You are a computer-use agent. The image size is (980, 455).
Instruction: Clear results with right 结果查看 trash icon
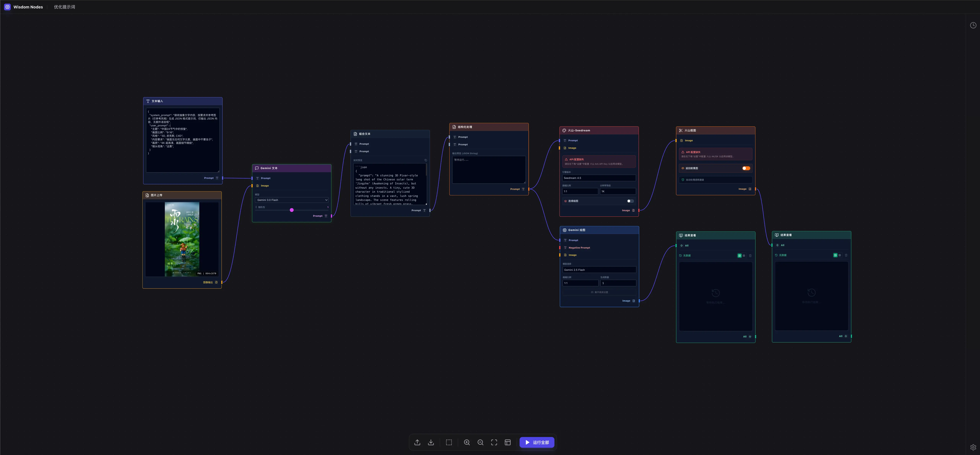846,255
